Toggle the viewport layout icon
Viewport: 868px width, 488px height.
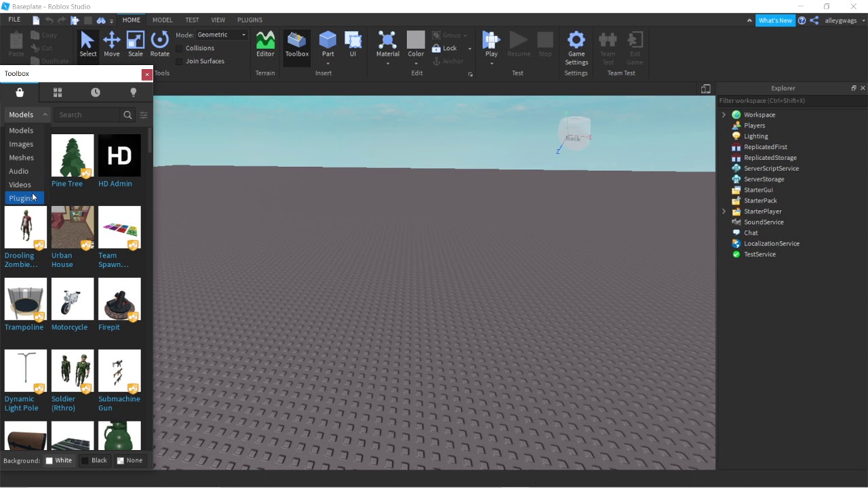pos(706,89)
